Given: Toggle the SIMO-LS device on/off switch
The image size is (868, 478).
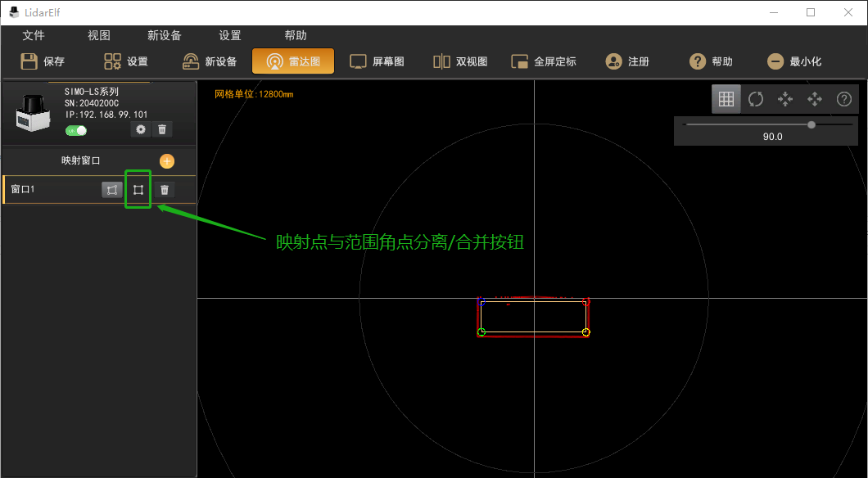Looking at the screenshot, I should click(x=76, y=131).
